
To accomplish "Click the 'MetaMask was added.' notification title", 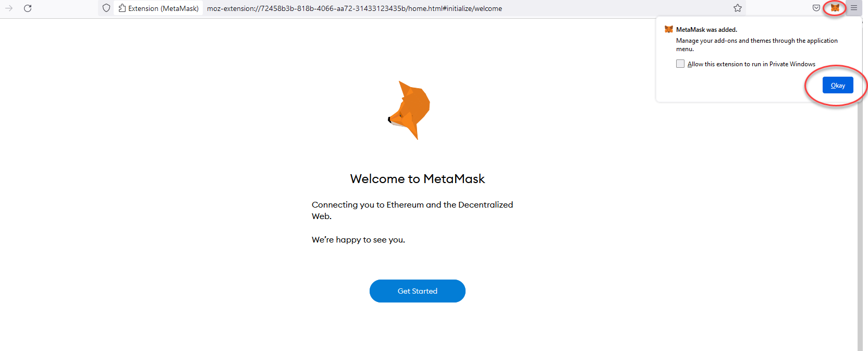I will coord(706,30).
